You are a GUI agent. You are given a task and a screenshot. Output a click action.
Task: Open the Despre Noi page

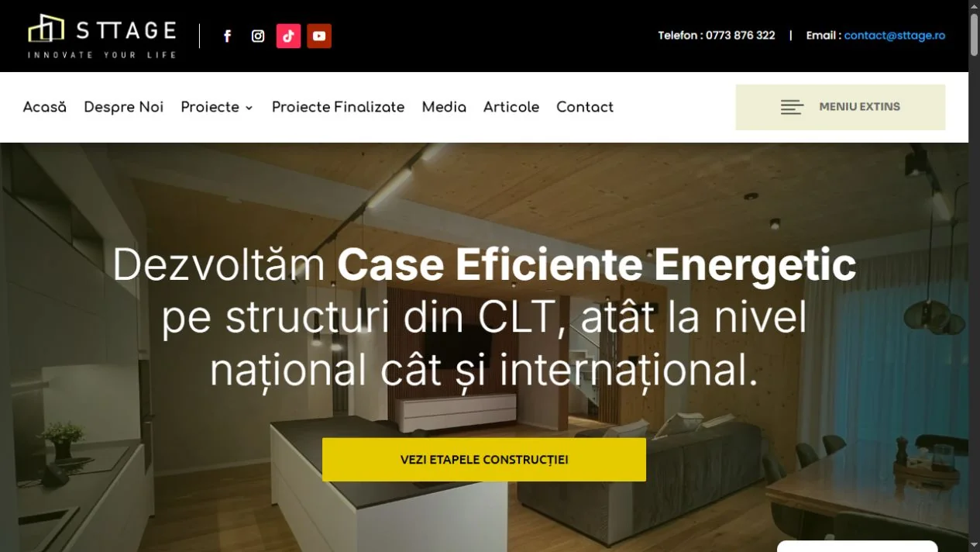tap(124, 107)
